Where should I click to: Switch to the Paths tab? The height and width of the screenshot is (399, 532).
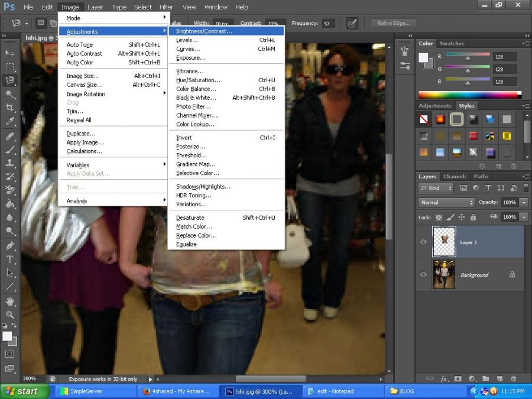pyautogui.click(x=481, y=176)
